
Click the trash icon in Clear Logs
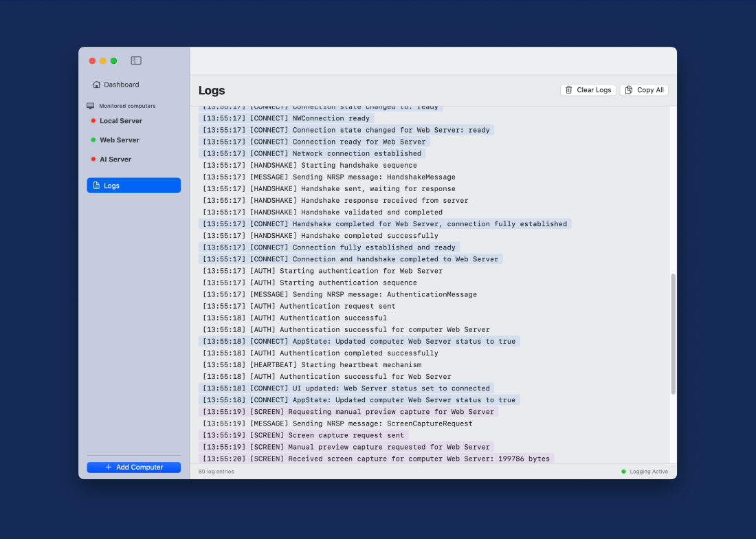coord(569,90)
